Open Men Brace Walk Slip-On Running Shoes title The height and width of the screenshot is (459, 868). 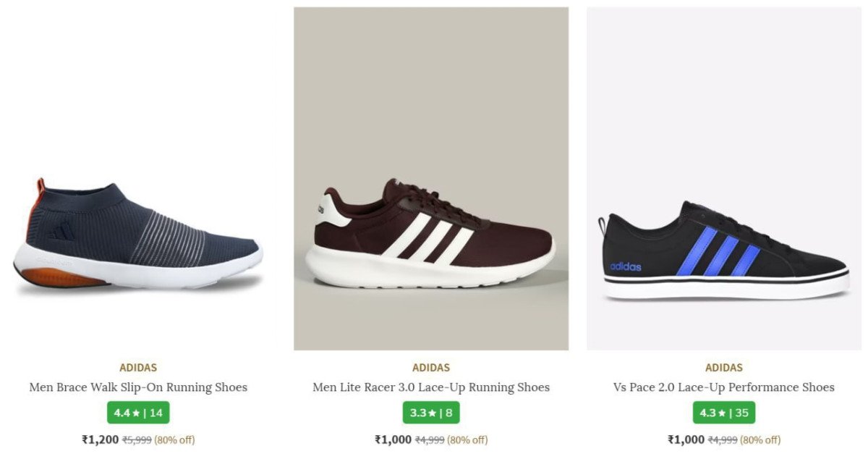pos(138,387)
